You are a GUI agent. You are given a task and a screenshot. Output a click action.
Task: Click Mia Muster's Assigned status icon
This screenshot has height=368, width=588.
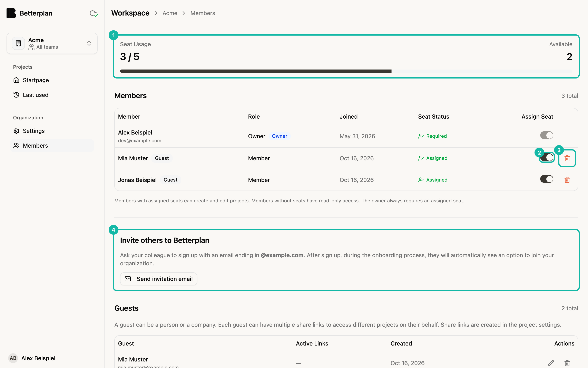coord(421,158)
